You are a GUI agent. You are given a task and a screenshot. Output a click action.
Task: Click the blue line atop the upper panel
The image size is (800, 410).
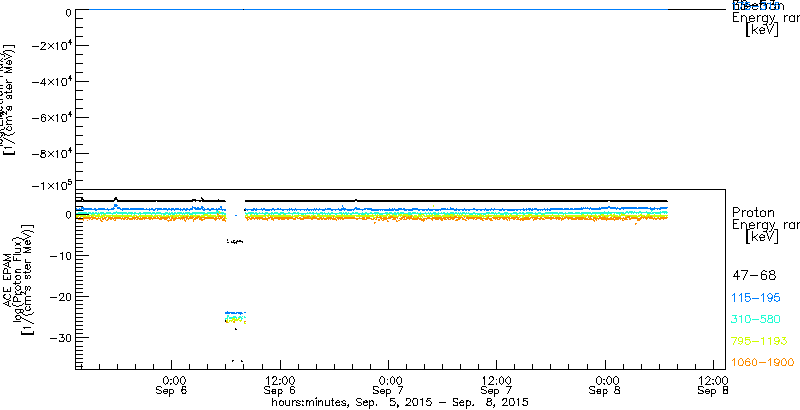(379, 9)
